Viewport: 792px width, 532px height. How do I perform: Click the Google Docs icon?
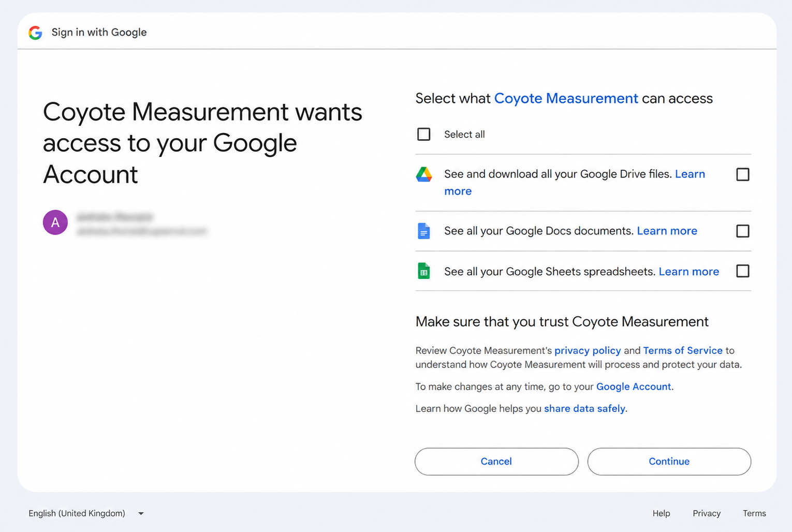point(424,231)
